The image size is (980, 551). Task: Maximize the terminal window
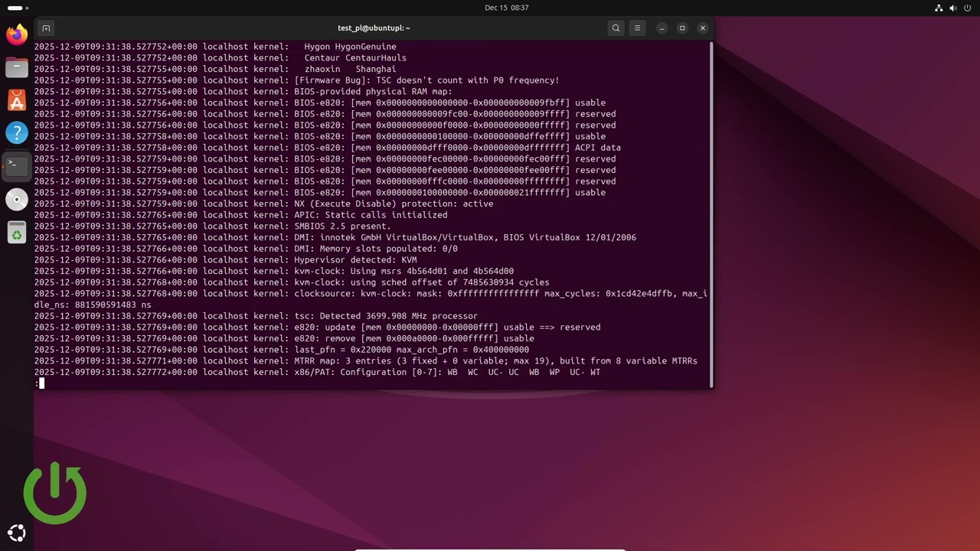682,28
